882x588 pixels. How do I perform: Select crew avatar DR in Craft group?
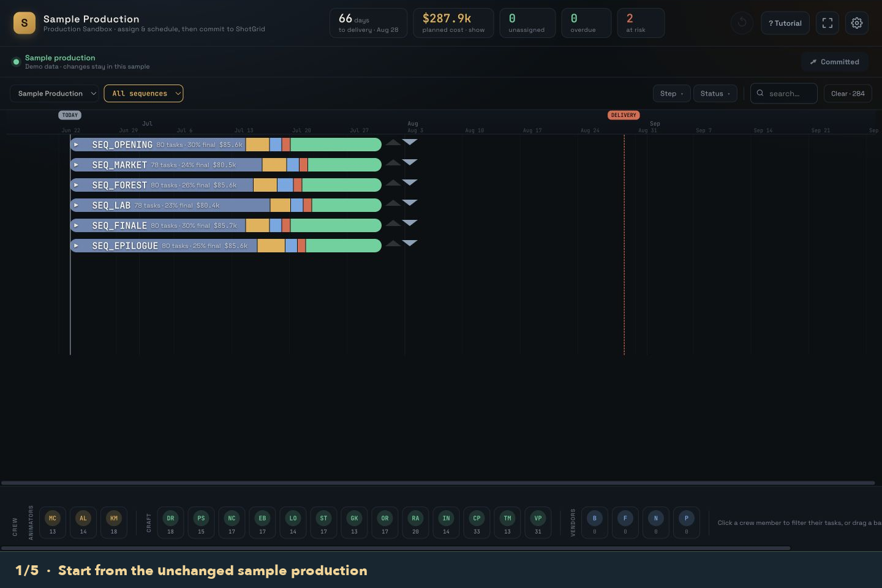point(170,522)
